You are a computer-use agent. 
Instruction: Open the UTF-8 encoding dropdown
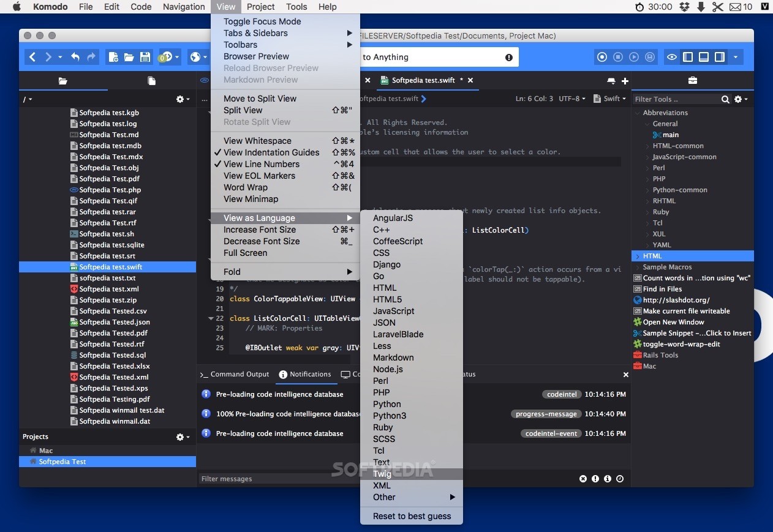click(x=572, y=99)
